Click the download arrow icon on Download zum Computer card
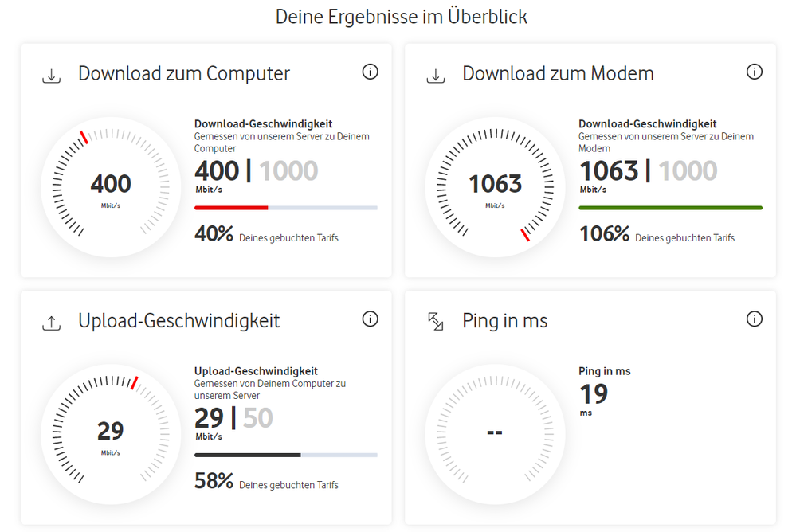The width and height of the screenshot is (796, 532). point(51,72)
